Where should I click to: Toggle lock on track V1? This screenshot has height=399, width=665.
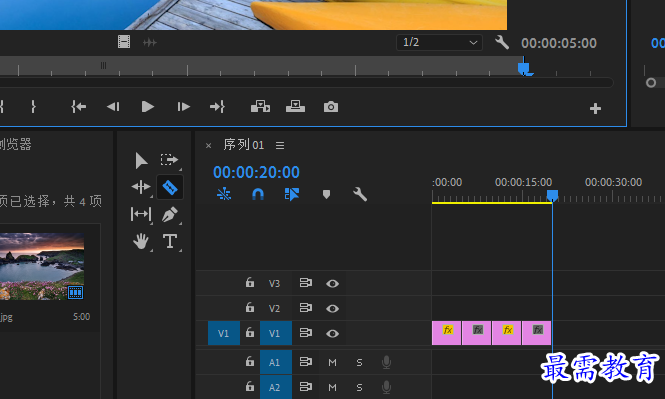coord(250,332)
